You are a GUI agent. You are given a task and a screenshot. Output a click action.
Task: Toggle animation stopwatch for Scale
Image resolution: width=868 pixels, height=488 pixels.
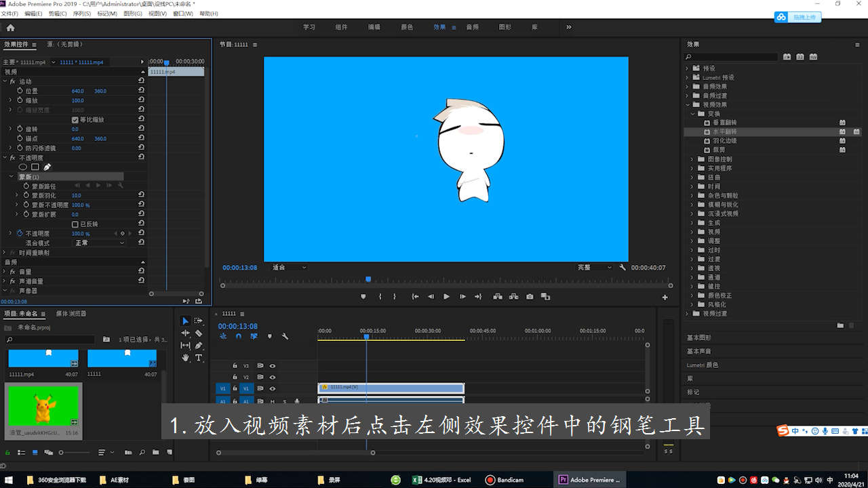19,100
